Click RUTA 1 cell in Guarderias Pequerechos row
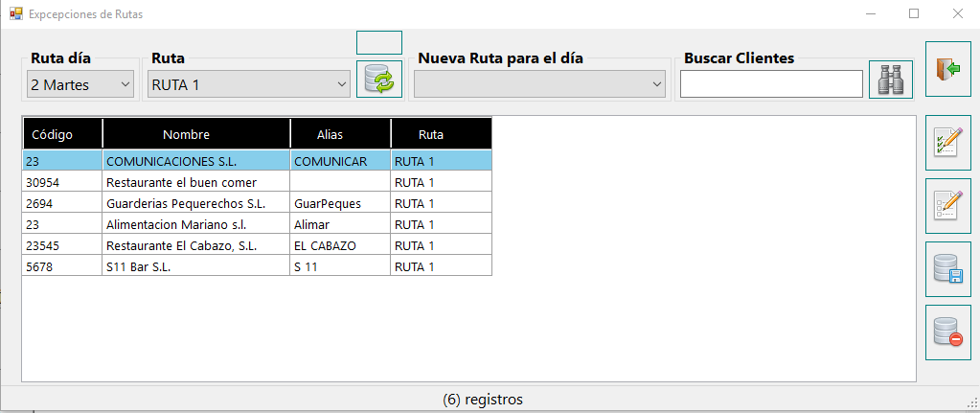Viewport: 980px width, 413px height. click(442, 204)
